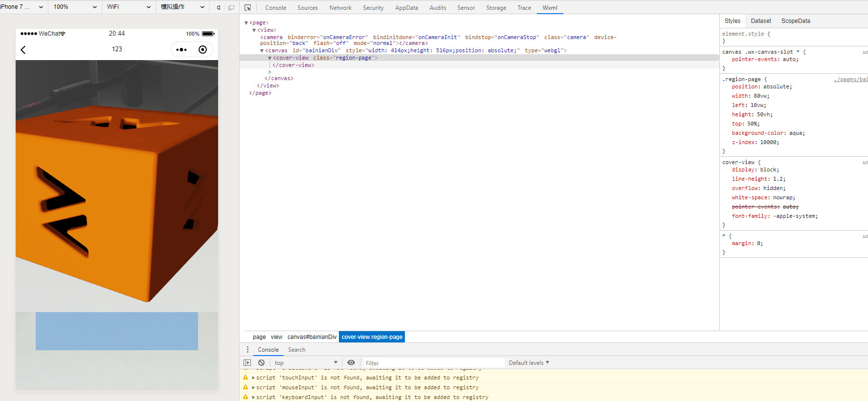Click the z-index: 10000 property

[x=755, y=142]
